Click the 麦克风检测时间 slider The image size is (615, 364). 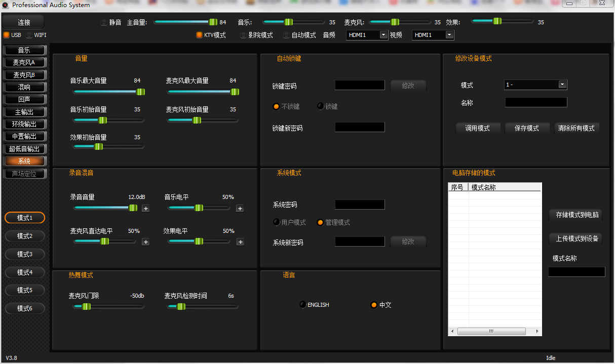click(203, 306)
